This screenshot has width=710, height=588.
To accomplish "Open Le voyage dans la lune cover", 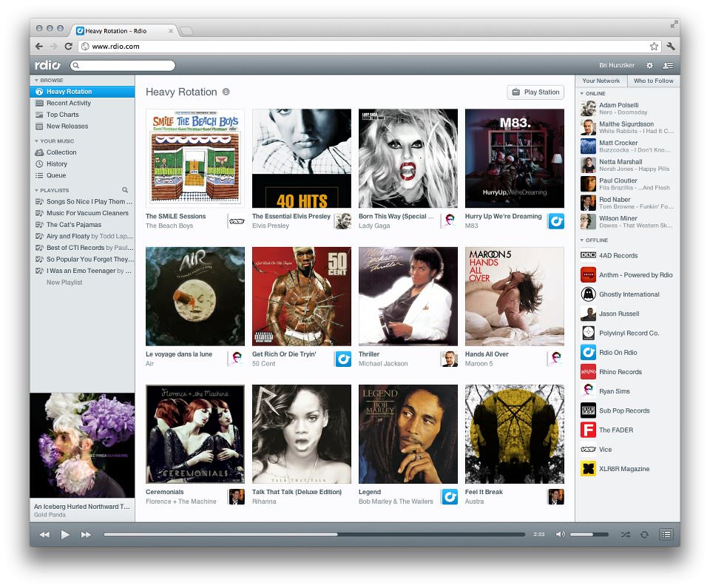I will (195, 297).
